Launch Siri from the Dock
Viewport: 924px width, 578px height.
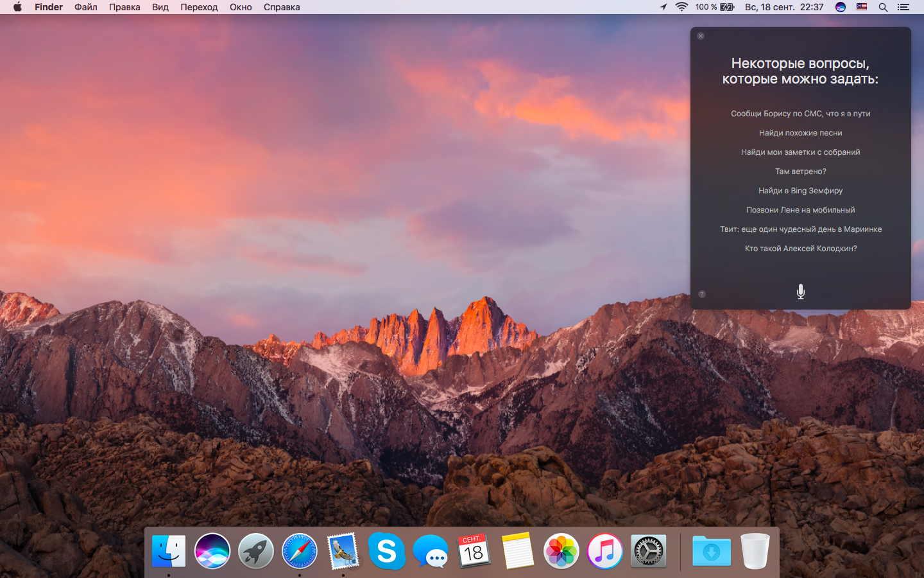click(212, 551)
